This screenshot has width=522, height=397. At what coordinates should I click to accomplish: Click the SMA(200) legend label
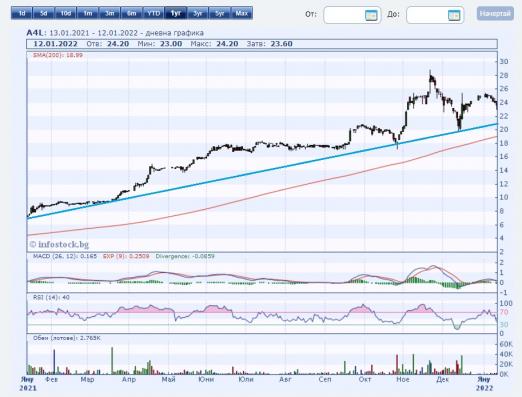pos(58,55)
